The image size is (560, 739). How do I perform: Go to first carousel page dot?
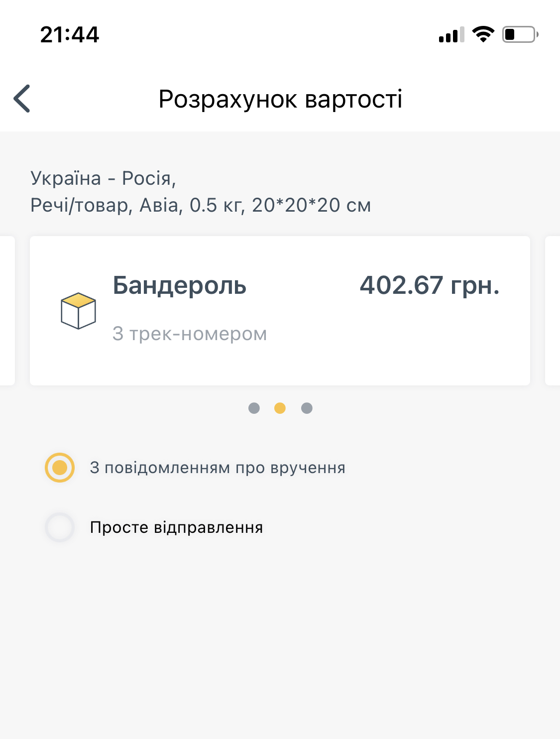tap(254, 408)
